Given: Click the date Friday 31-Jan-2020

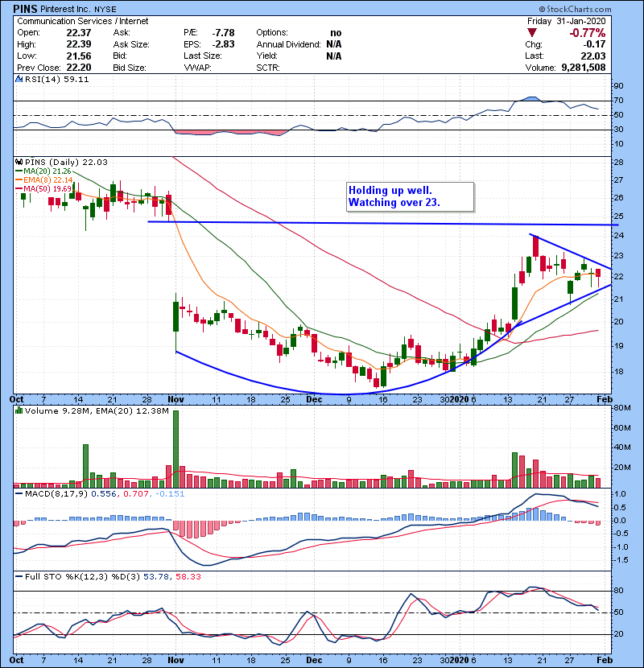Looking at the screenshot, I should [x=566, y=21].
